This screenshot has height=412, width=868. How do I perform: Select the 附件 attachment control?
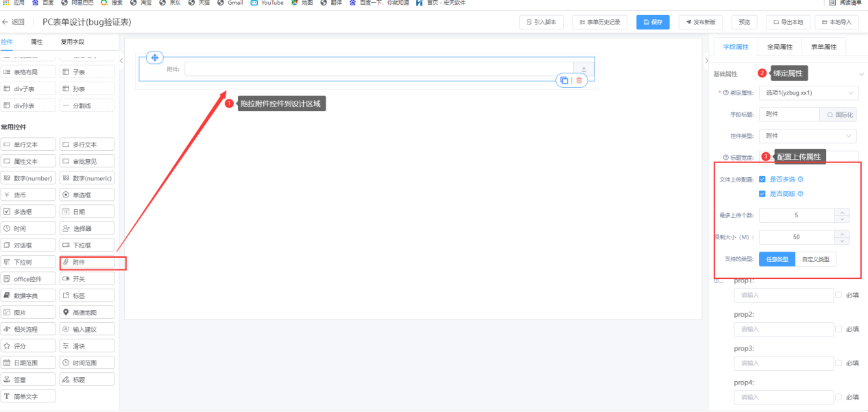87,262
